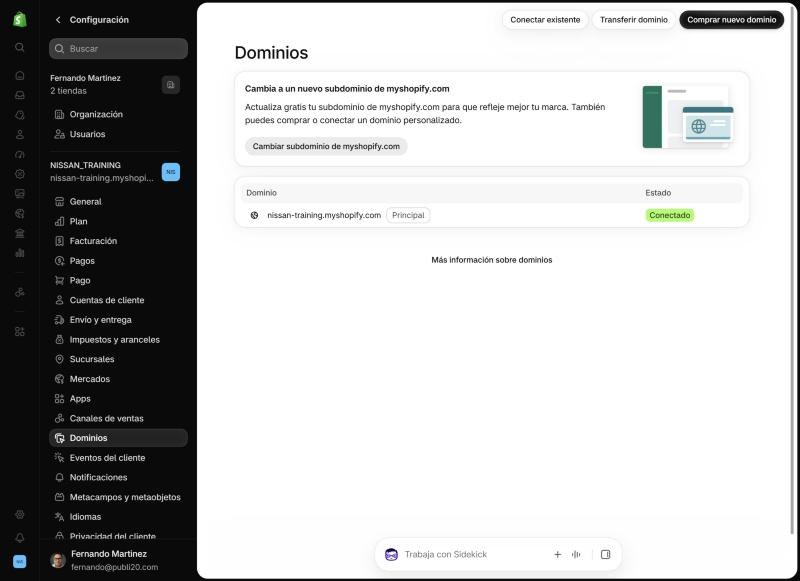Open Facturación settings

[x=118, y=241]
